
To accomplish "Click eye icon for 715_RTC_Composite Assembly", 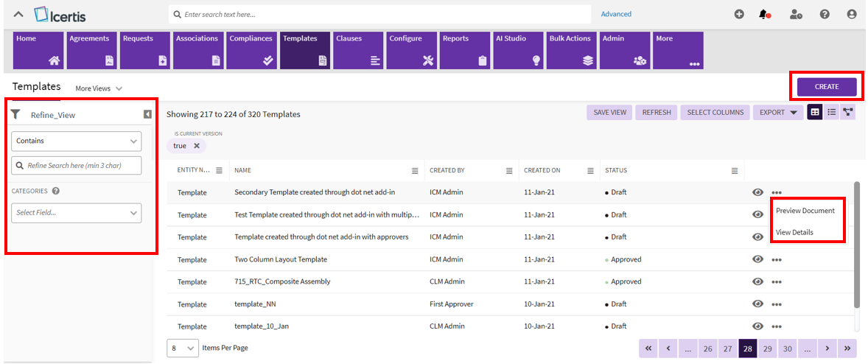I will point(757,281).
